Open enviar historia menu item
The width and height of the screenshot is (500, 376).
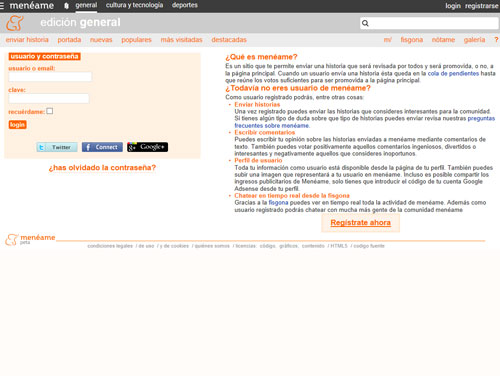27,40
